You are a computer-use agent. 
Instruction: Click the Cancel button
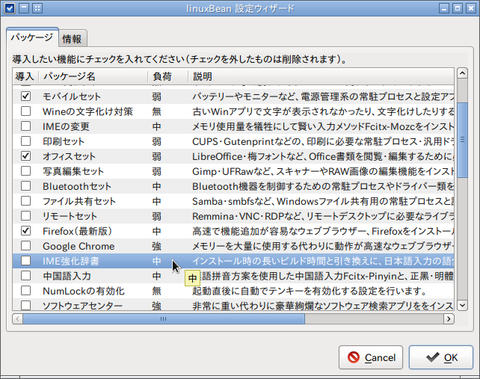pyautogui.click(x=371, y=358)
